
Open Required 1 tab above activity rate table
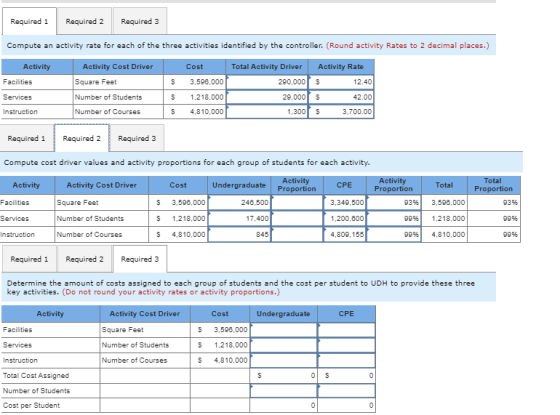pos(29,21)
